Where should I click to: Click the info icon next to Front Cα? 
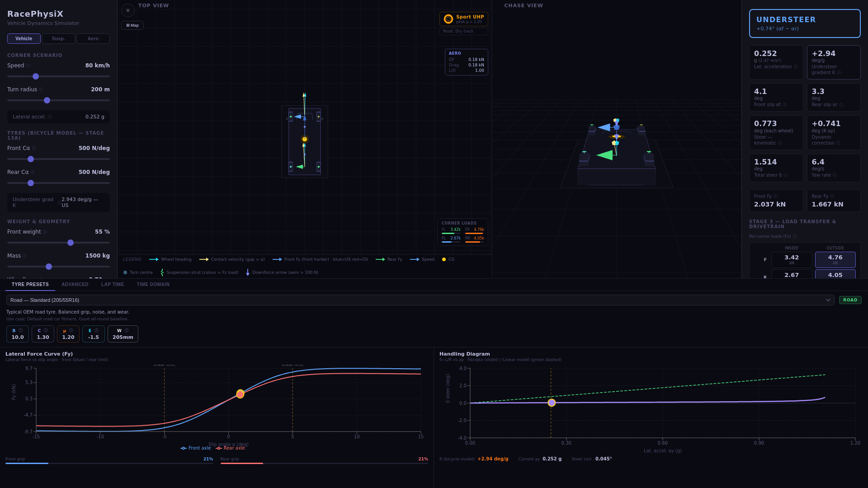34,149
